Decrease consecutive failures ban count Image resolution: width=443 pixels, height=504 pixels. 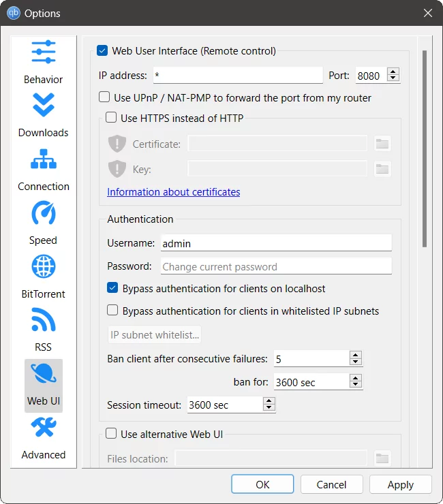pos(356,361)
